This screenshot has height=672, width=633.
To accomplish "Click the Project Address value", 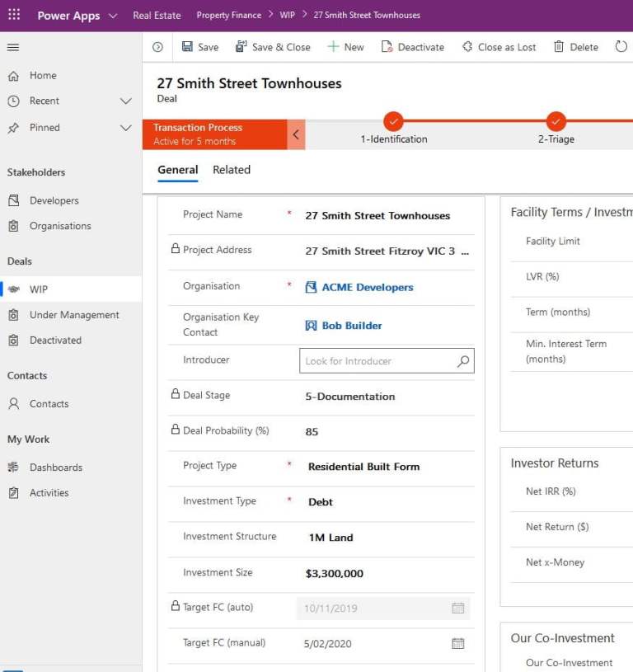I will 387,251.
